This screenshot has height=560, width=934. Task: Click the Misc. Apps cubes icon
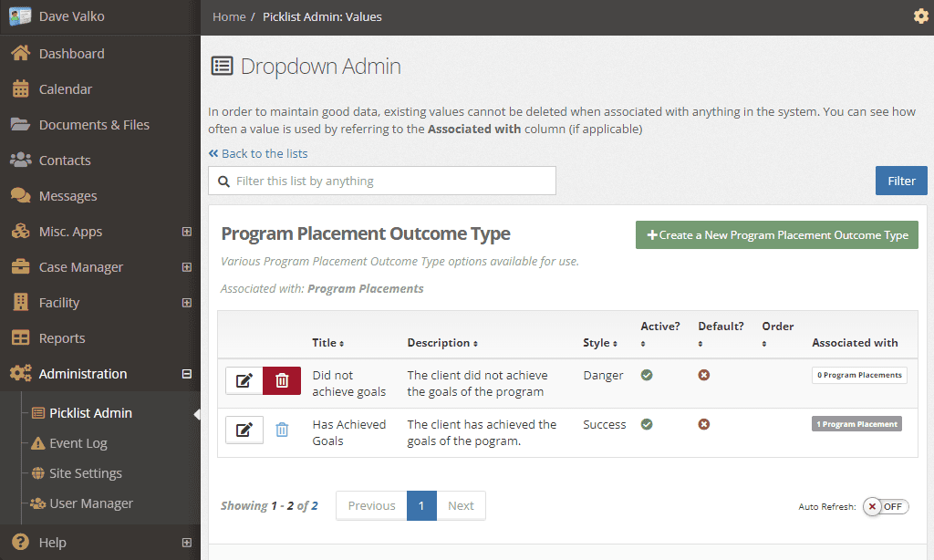20,231
